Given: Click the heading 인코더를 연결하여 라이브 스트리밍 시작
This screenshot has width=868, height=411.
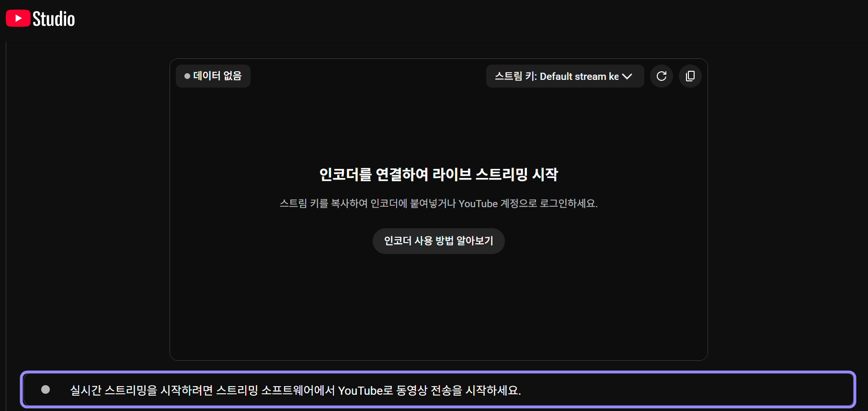Looking at the screenshot, I should tap(439, 174).
